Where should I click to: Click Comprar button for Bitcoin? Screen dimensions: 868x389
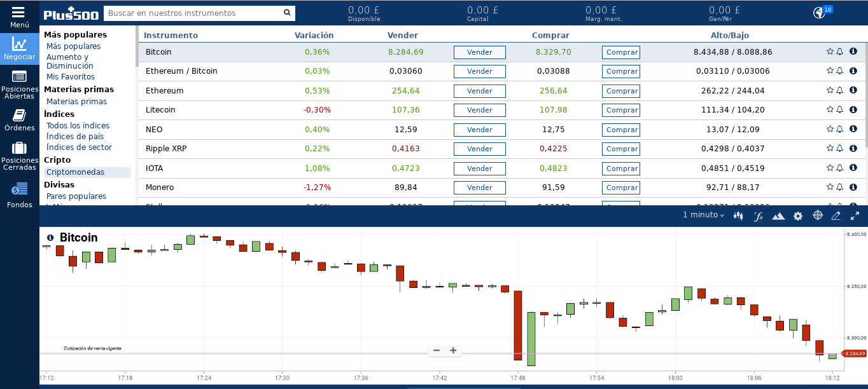coord(621,52)
